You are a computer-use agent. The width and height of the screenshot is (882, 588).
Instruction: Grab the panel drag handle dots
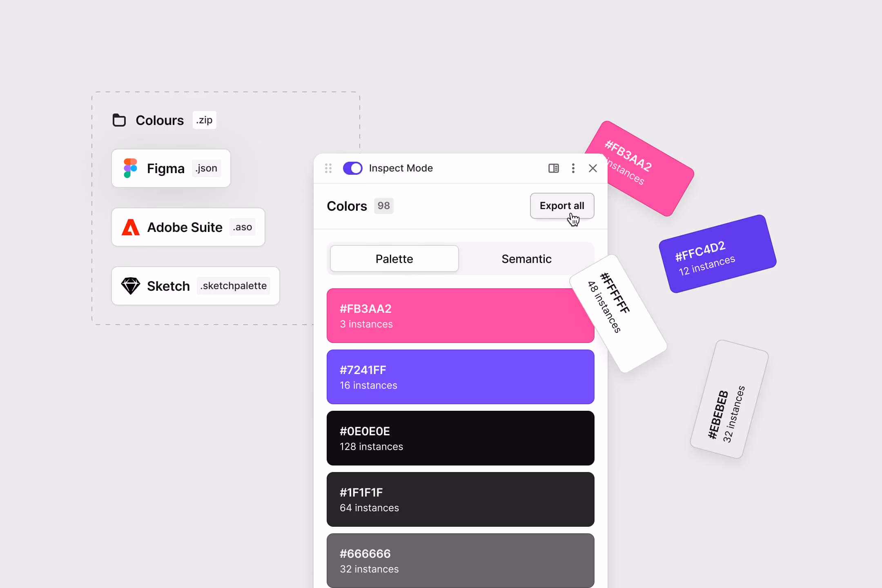pyautogui.click(x=328, y=168)
